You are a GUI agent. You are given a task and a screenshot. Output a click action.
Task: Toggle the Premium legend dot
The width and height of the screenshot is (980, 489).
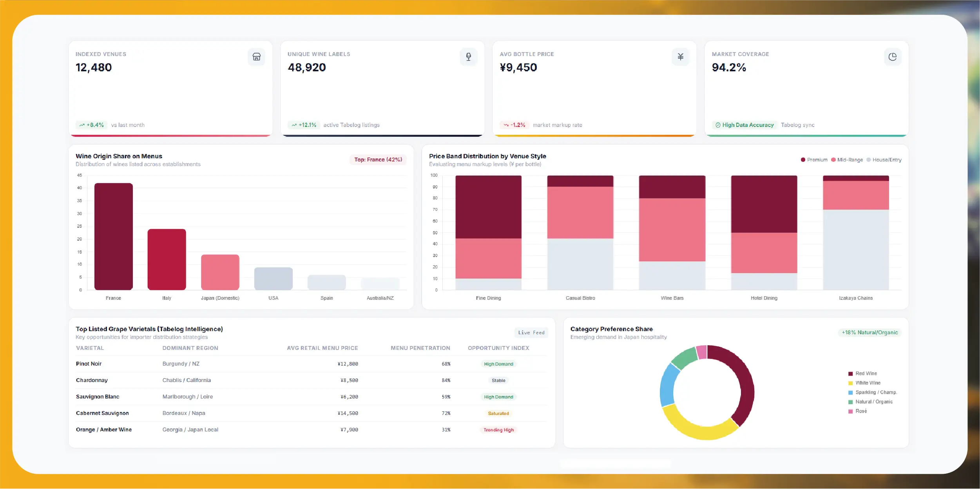click(x=803, y=160)
